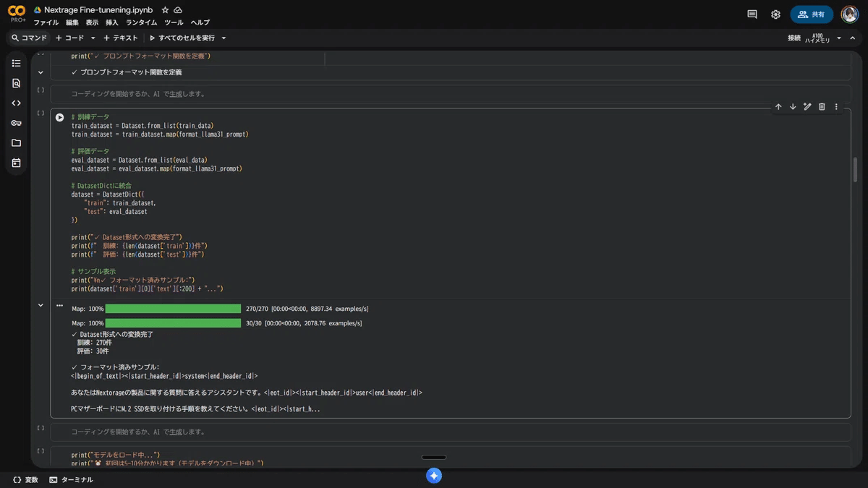Open the user account avatar
This screenshot has height=488, width=868.
849,14
